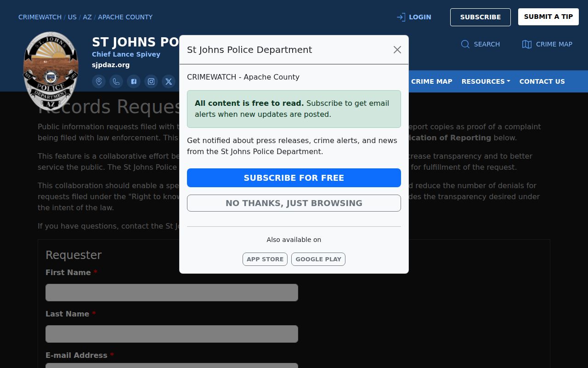This screenshot has height=368, width=588.
Task: Click the Login arrow icon
Action: point(401,17)
